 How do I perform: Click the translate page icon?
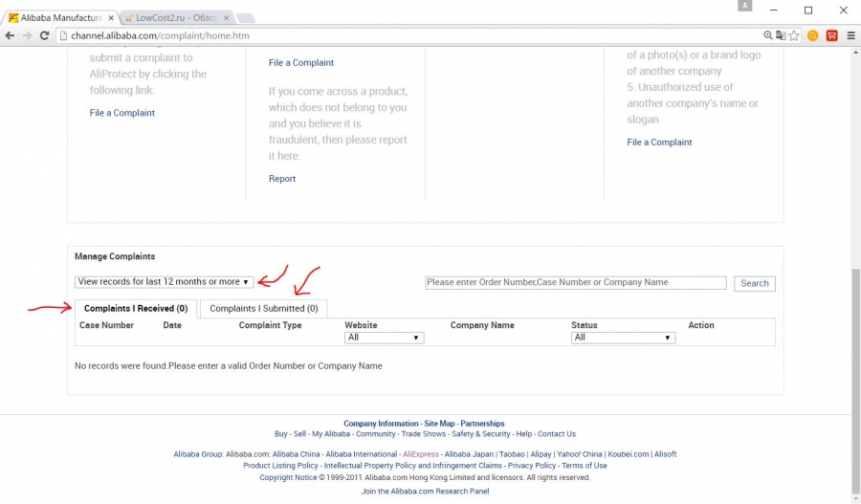coord(781,35)
